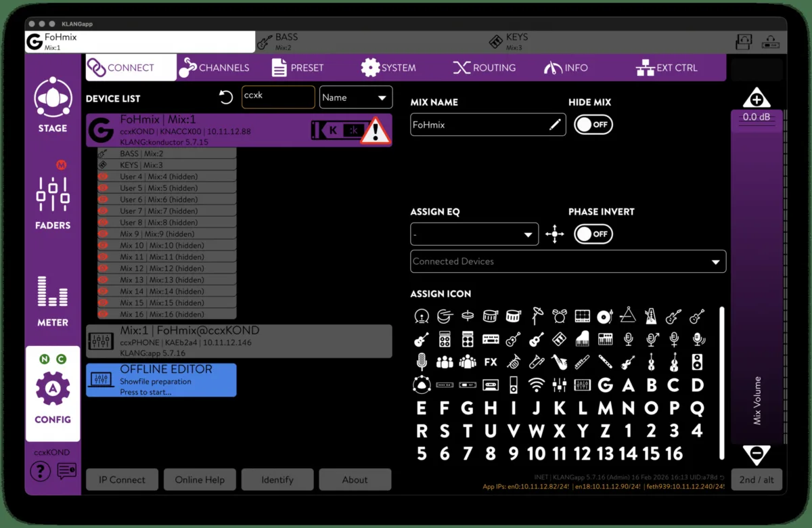Assign the trumpet icon
The height and width of the screenshot is (528, 812).
pyautogui.click(x=514, y=362)
